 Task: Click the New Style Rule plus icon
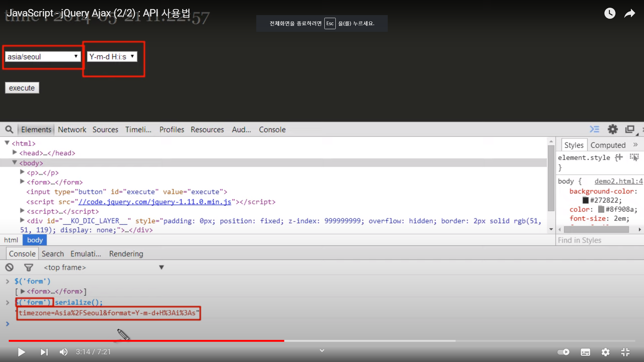(x=619, y=157)
